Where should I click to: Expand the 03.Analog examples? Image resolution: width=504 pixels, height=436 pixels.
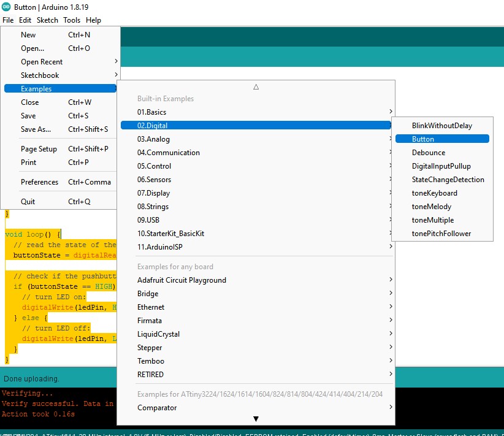click(x=256, y=139)
